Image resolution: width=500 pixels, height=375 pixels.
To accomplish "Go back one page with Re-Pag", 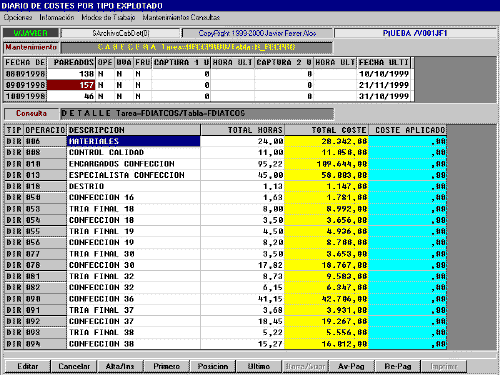I will [397, 366].
